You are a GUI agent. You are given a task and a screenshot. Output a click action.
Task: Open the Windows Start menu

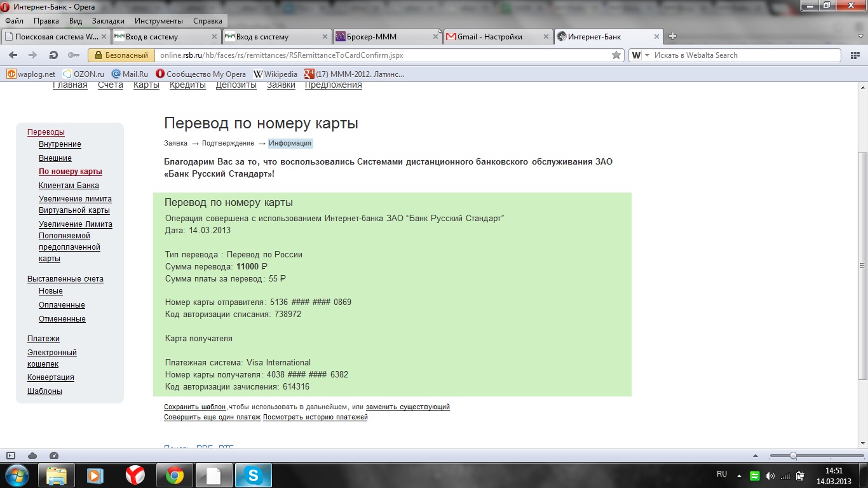click(x=17, y=475)
